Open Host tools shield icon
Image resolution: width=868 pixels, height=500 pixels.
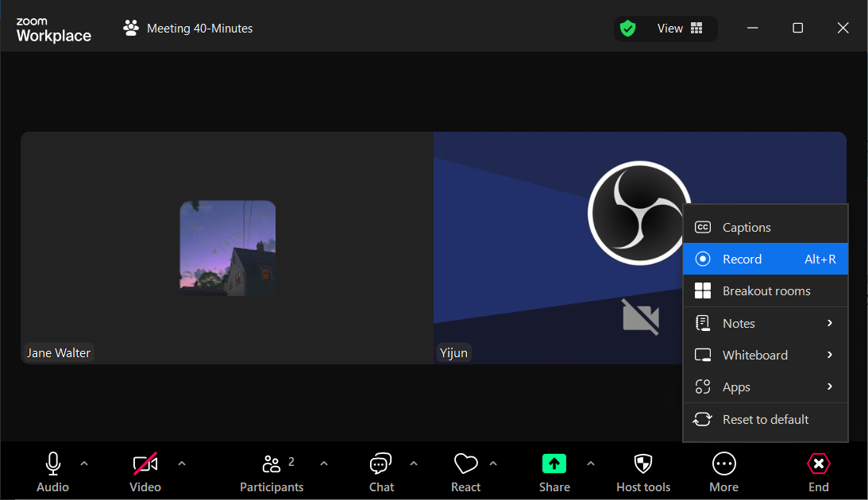click(x=643, y=464)
